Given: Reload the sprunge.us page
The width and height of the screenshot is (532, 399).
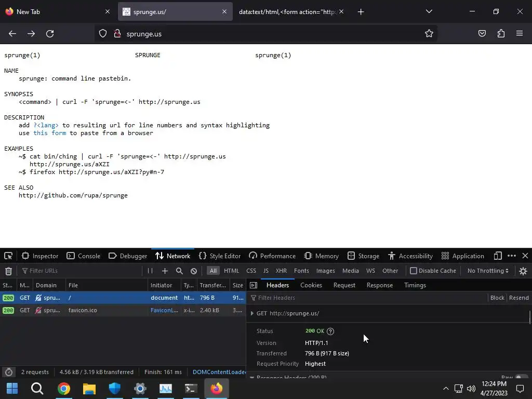Looking at the screenshot, I should click(50, 34).
